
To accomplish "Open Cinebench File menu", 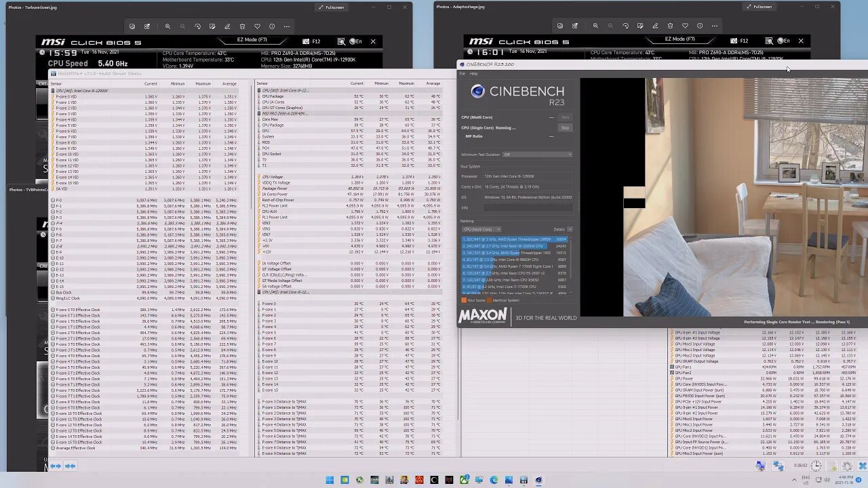I will pos(462,73).
